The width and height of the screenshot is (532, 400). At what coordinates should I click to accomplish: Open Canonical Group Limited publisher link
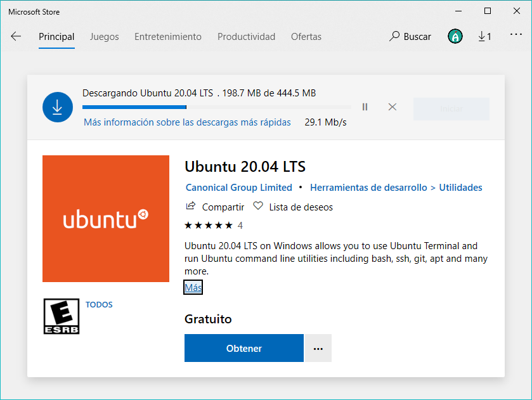point(238,188)
